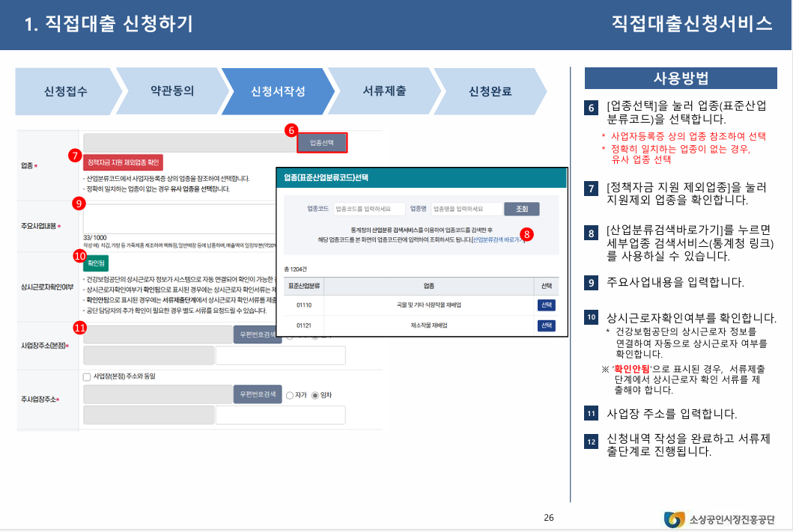Click red marker 7 above the exclusion check button

(74, 156)
